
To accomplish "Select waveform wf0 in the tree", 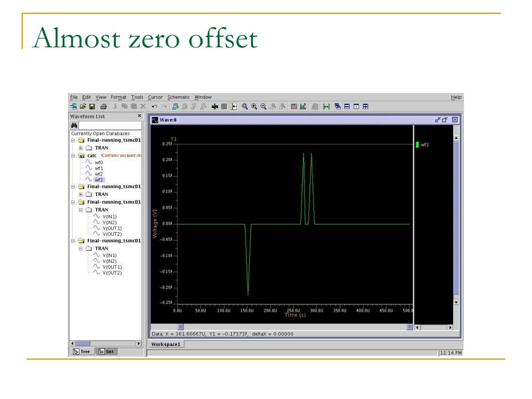I will click(99, 163).
